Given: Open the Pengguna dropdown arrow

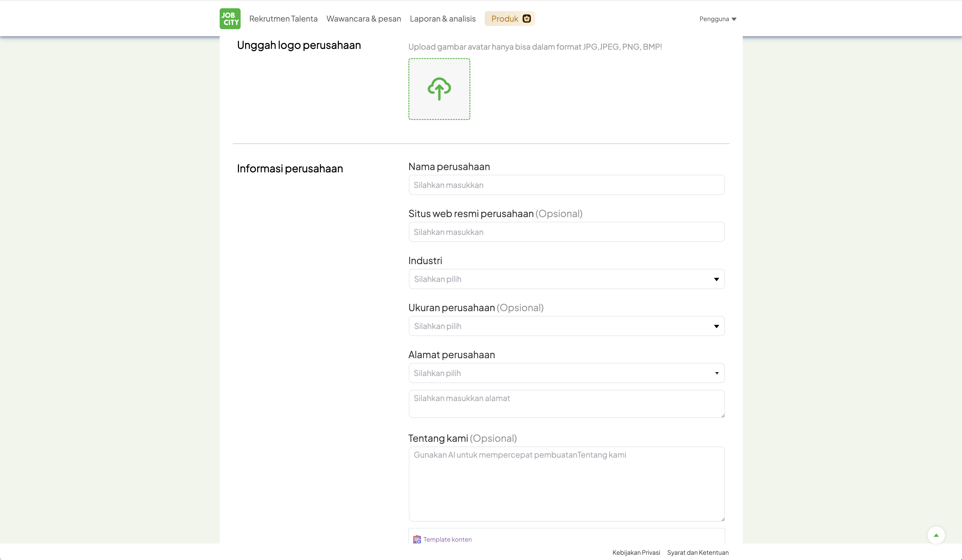Looking at the screenshot, I should (x=734, y=19).
